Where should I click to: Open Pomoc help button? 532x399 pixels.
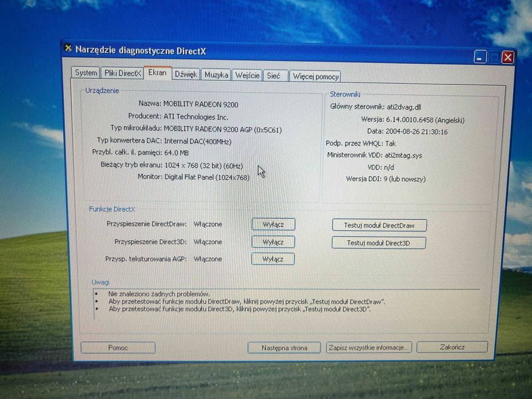pos(117,348)
